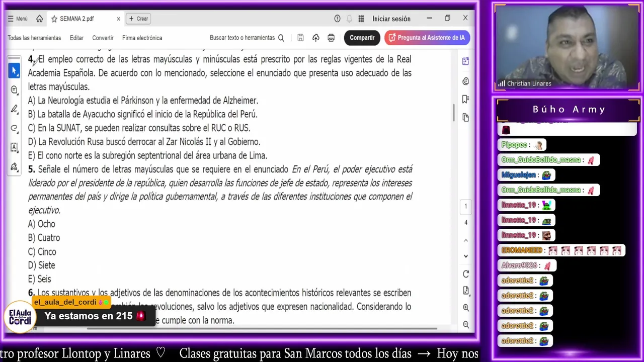This screenshot has height=362, width=644.
Task: Choose the freehand draw loop tool
Action: (x=14, y=128)
